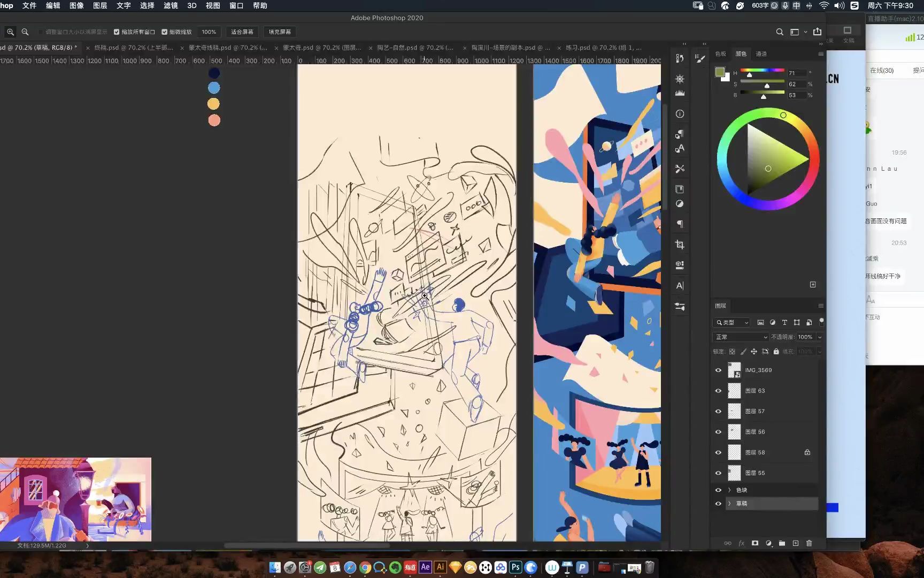The image size is (924, 578).
Task: Add layer style fx icon
Action: tap(742, 543)
